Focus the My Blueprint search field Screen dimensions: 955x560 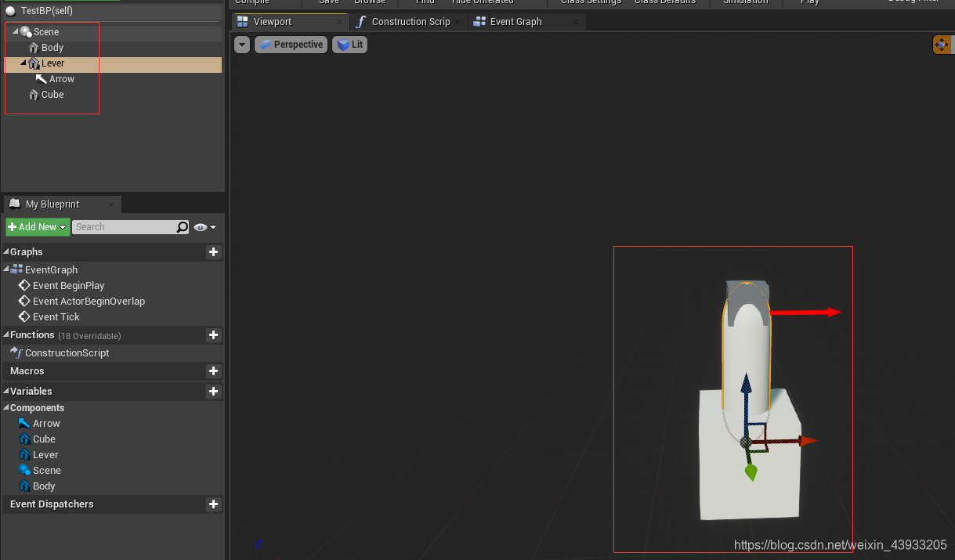point(125,227)
